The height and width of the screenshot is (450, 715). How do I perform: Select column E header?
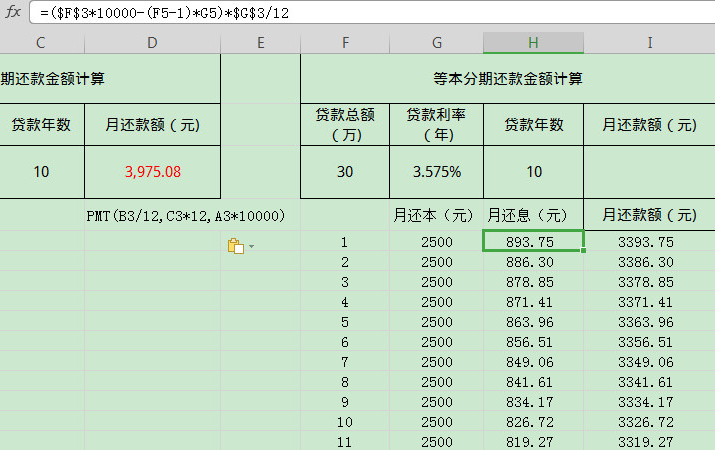coord(260,43)
